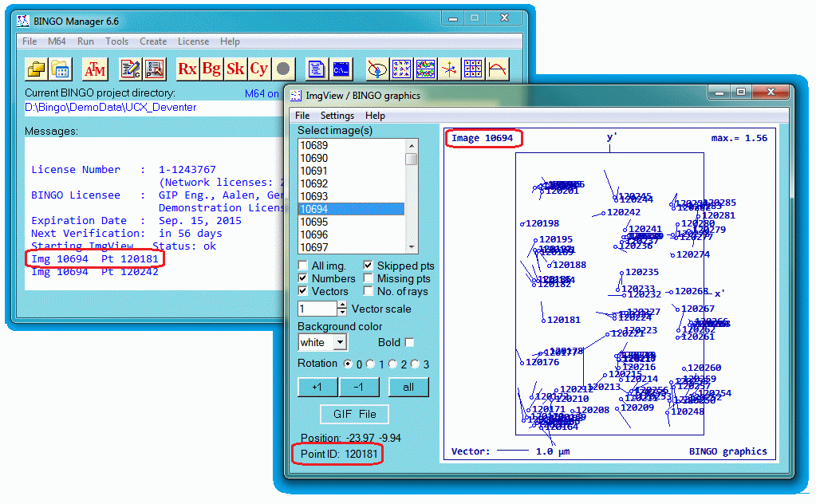The image size is (816, 504).
Task: Click the ellipse with arrow graphics icon
Action: click(x=377, y=69)
